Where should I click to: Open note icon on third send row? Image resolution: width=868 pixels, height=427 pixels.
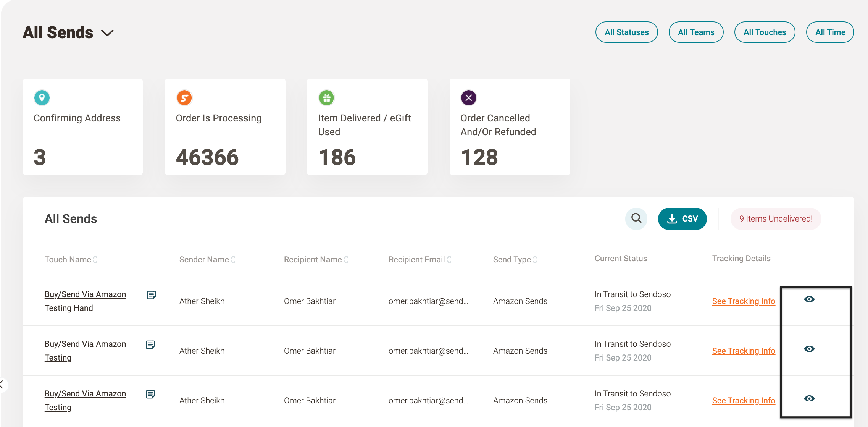coord(150,394)
